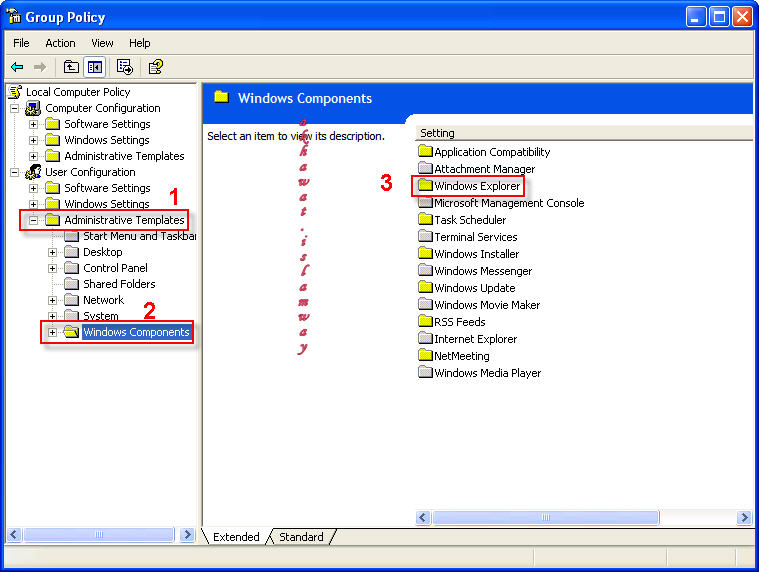Expand the Desktop tree node

pos(52,252)
